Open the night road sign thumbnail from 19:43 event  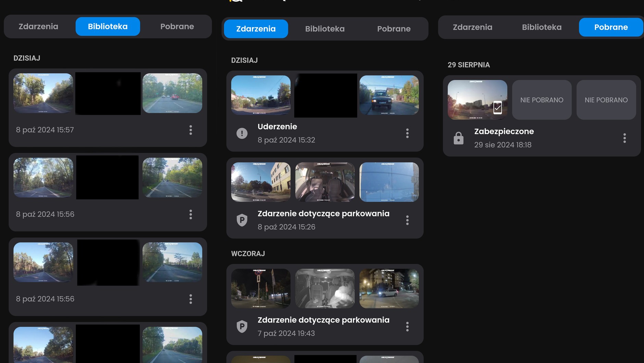coord(261,288)
